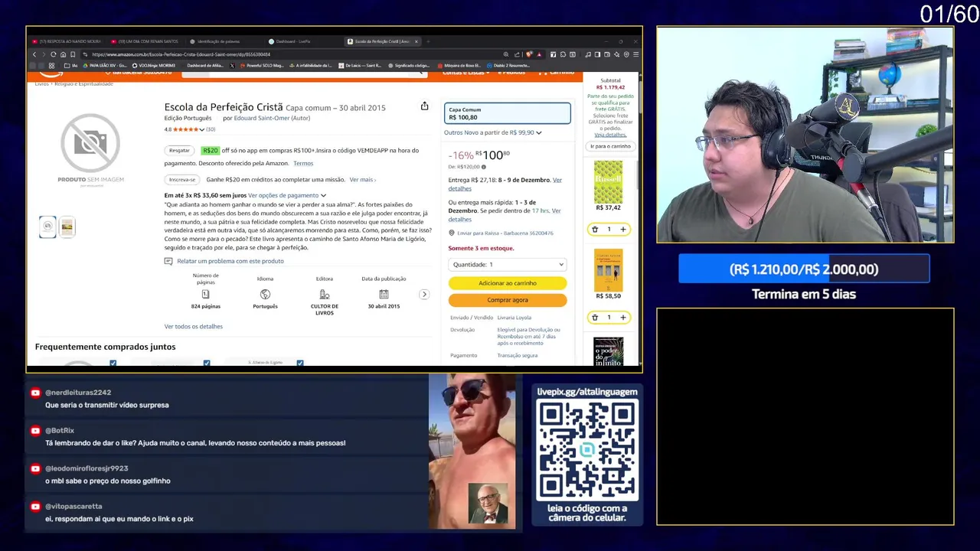
Task: Select the first product image thumbnail
Action: point(47,227)
